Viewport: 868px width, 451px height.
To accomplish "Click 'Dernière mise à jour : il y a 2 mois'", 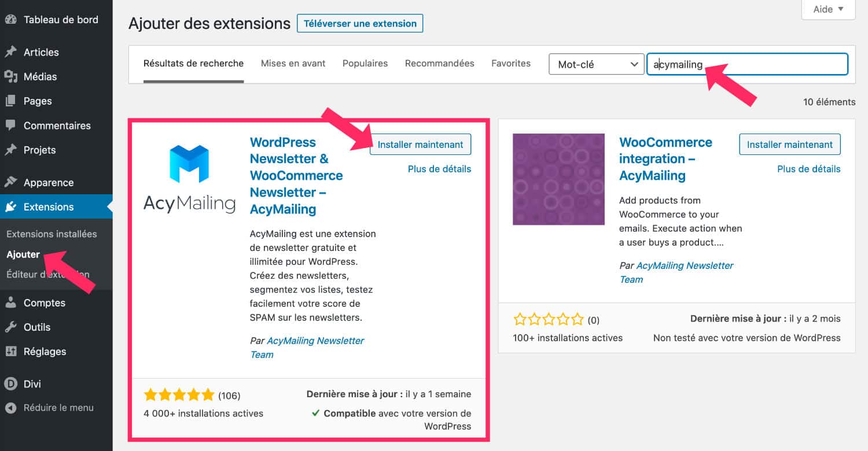I will pyautogui.click(x=765, y=319).
